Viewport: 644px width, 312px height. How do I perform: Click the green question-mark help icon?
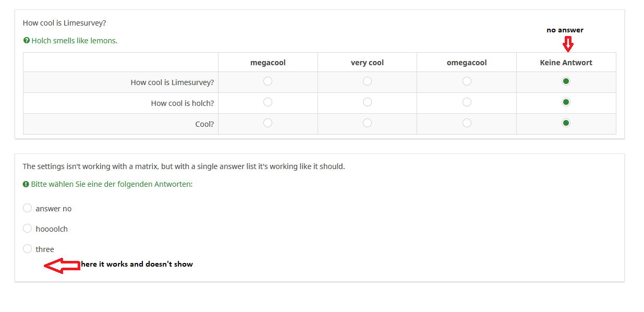coord(27,40)
